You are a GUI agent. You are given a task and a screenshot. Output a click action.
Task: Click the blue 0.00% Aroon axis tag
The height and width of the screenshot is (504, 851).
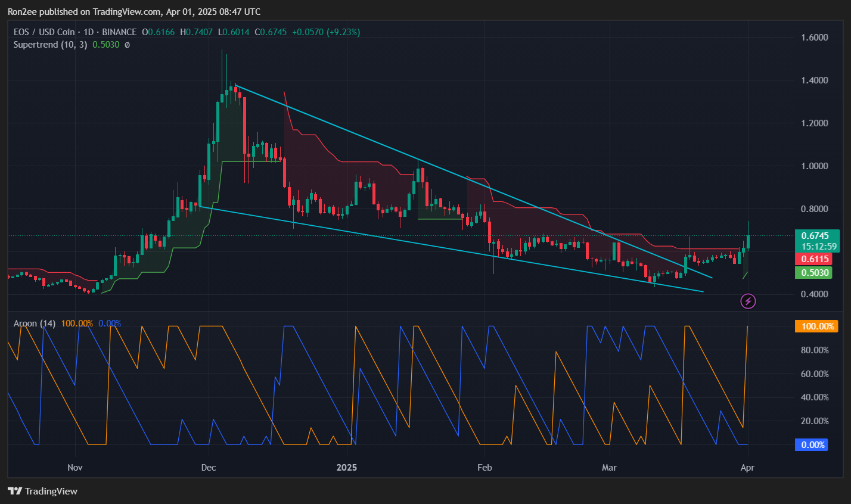[x=812, y=445]
